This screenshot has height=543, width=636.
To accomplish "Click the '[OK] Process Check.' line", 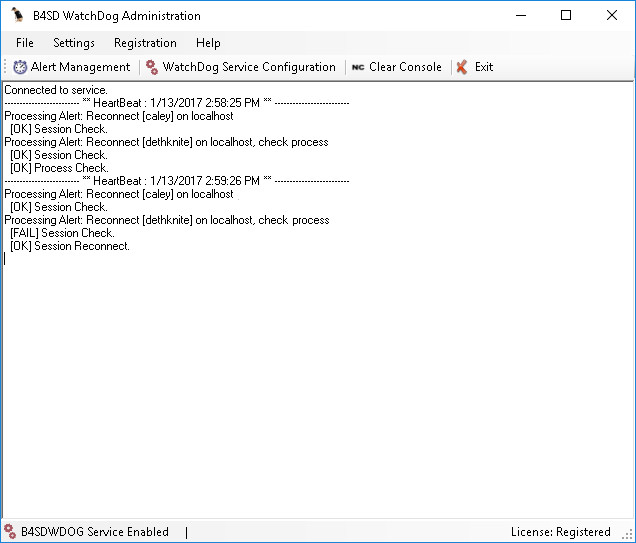I will (x=59, y=168).
